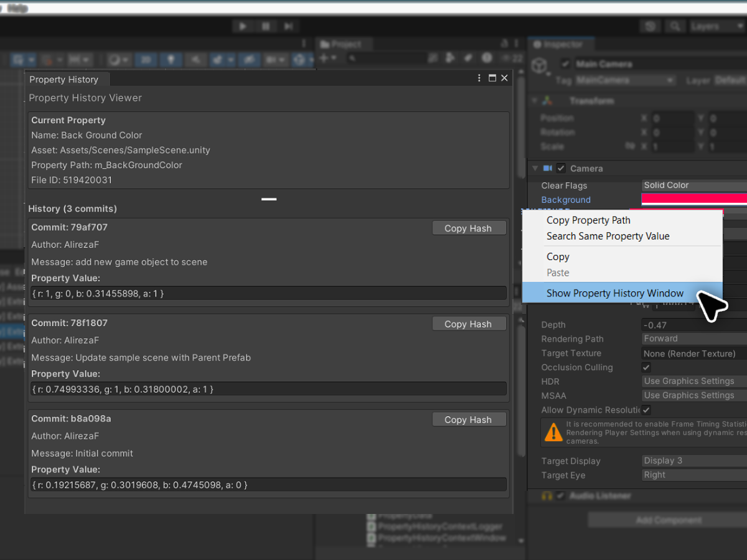This screenshot has height=560, width=747.
Task: Click the plus create button in Project panel
Action: point(324,58)
